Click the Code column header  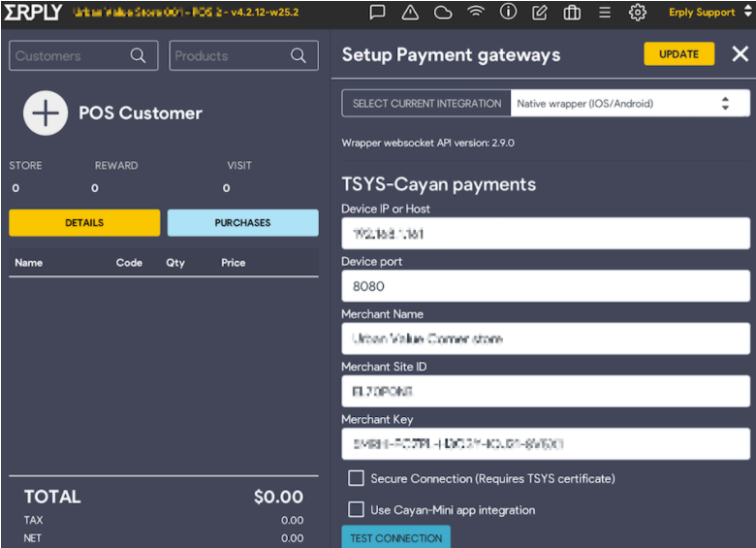(129, 263)
